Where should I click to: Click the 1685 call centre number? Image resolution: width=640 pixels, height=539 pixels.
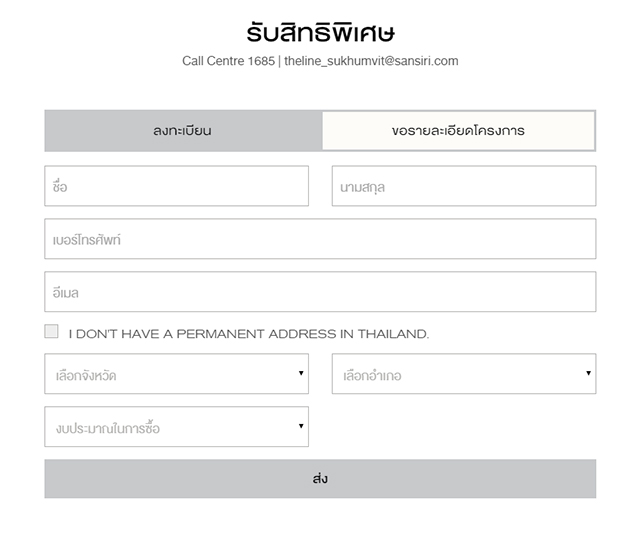(x=261, y=61)
